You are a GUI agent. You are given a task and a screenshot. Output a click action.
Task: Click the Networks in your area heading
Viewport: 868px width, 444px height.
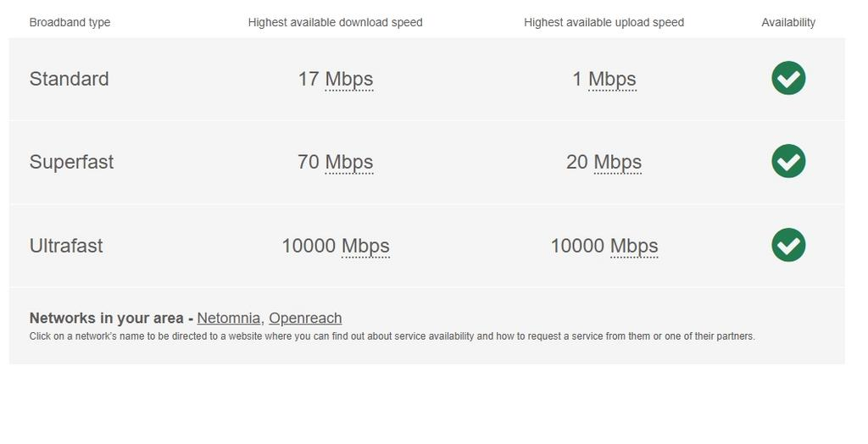click(106, 319)
